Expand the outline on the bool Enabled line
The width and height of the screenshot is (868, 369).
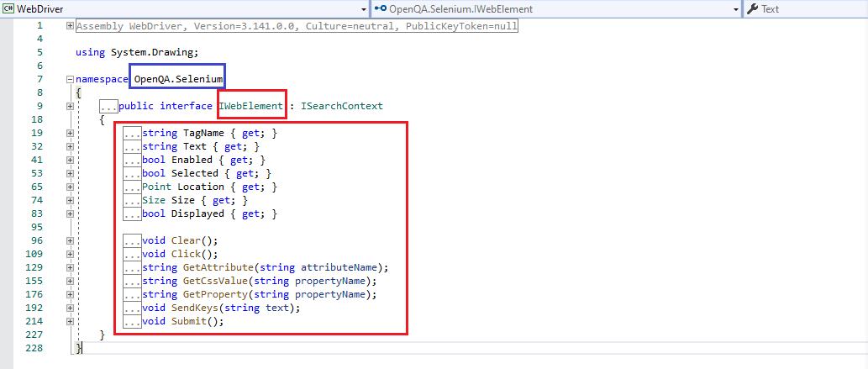(70, 160)
